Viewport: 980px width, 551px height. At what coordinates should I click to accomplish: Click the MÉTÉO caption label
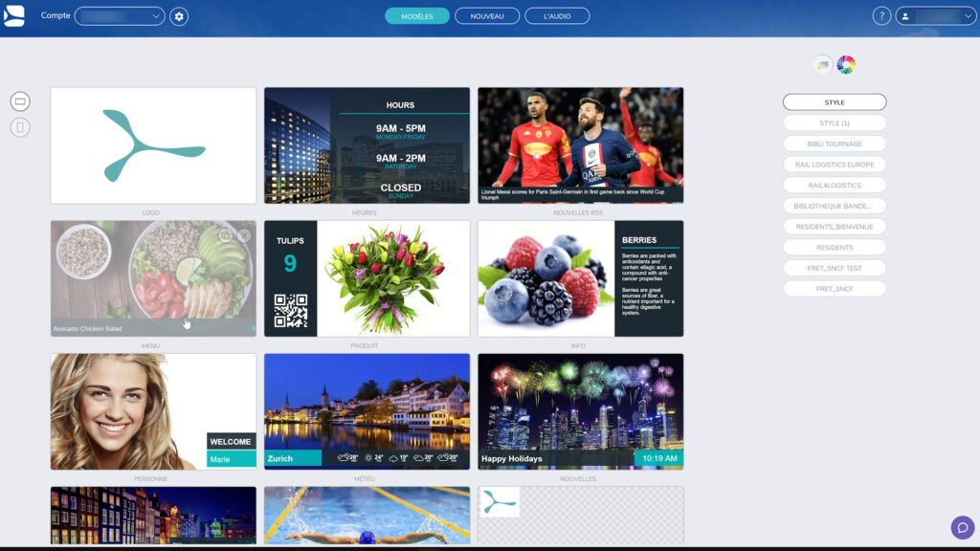365,479
